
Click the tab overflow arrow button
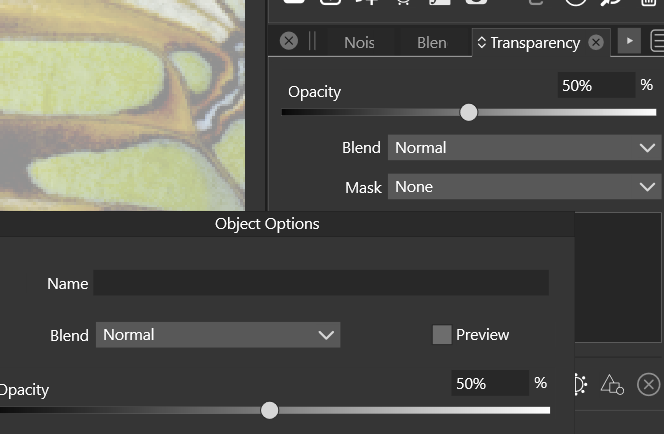pos(628,41)
